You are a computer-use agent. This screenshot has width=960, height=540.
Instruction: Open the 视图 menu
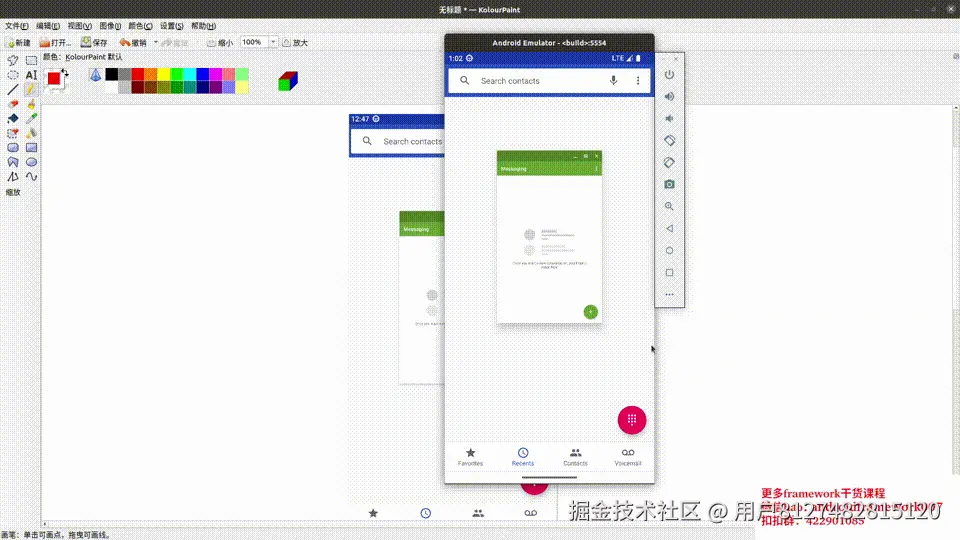point(80,26)
